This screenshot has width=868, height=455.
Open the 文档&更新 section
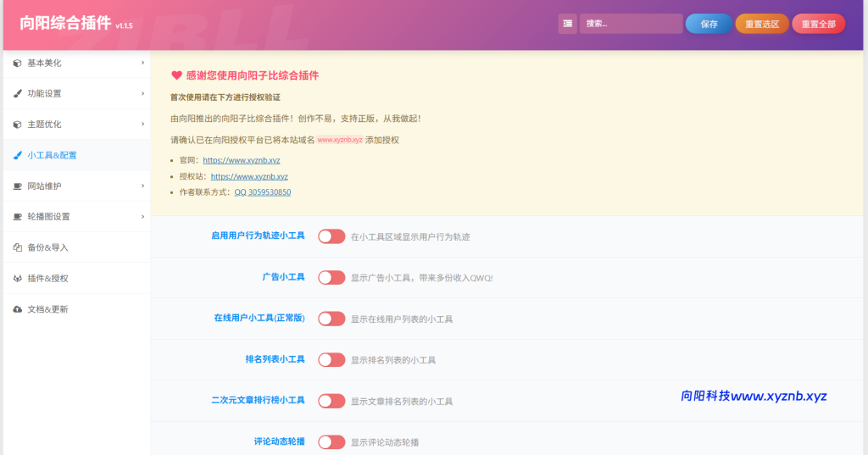tap(77, 309)
